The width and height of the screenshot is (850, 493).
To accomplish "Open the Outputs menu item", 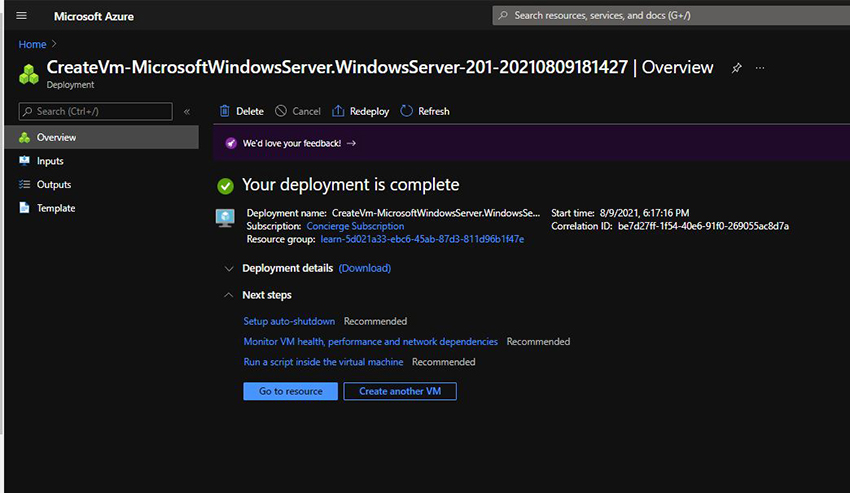I will pos(54,184).
